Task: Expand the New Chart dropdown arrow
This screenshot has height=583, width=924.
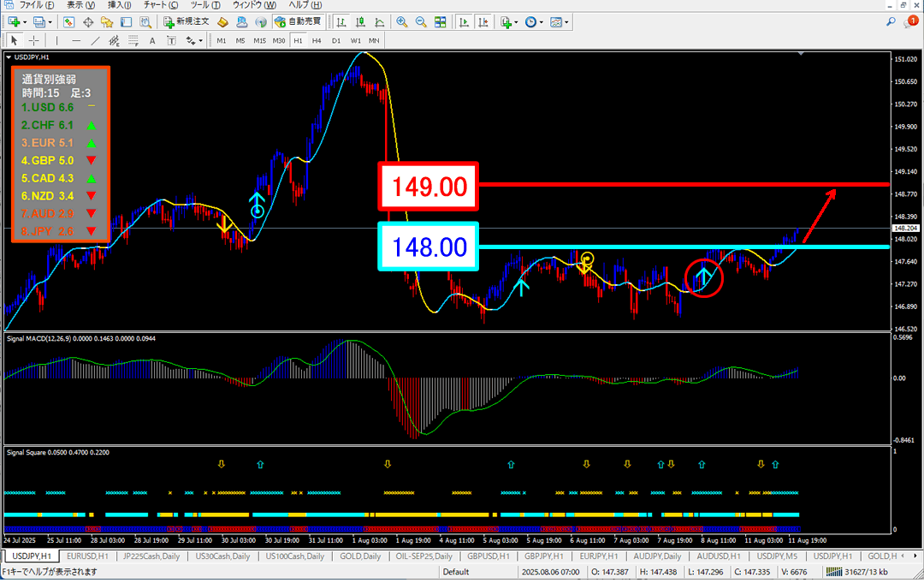Action: pos(24,22)
